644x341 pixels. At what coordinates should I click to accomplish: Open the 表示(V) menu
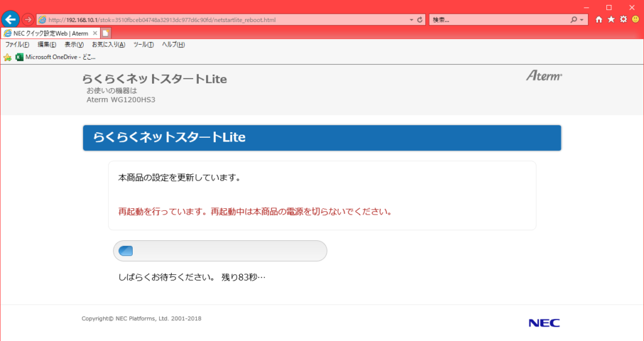click(x=74, y=45)
